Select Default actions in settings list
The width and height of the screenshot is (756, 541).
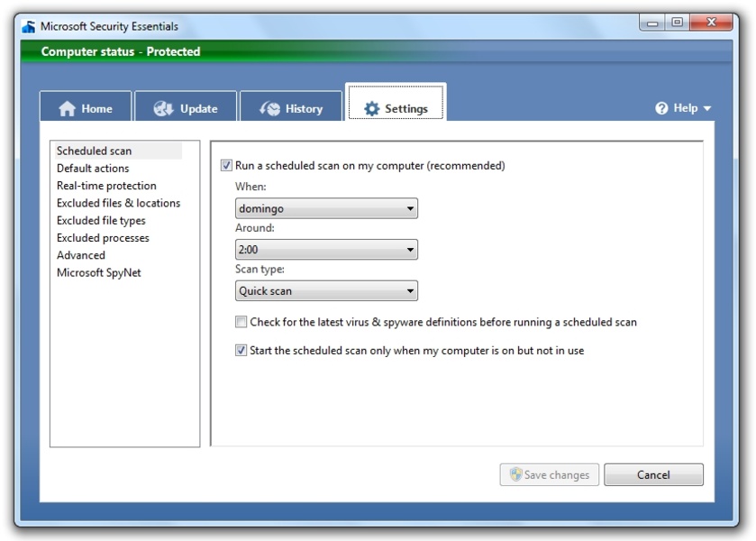point(93,168)
